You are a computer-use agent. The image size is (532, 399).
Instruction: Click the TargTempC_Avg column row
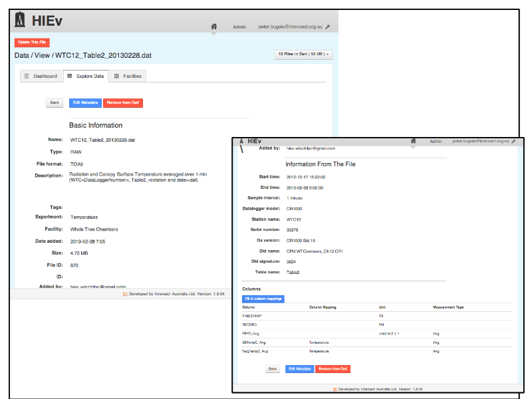(377, 351)
